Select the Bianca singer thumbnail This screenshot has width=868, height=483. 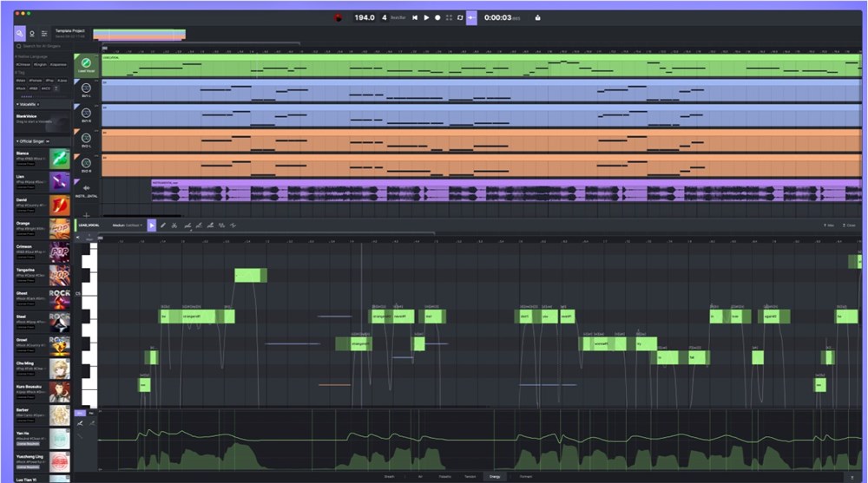coord(60,159)
